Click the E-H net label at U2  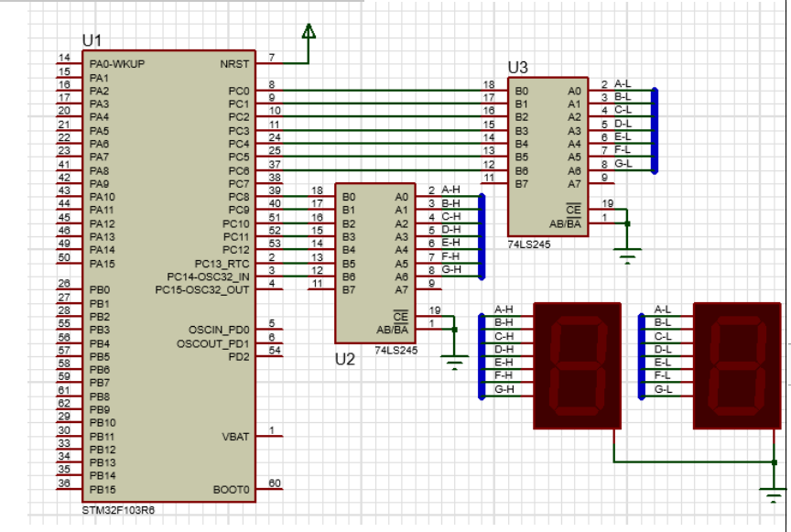pos(450,243)
